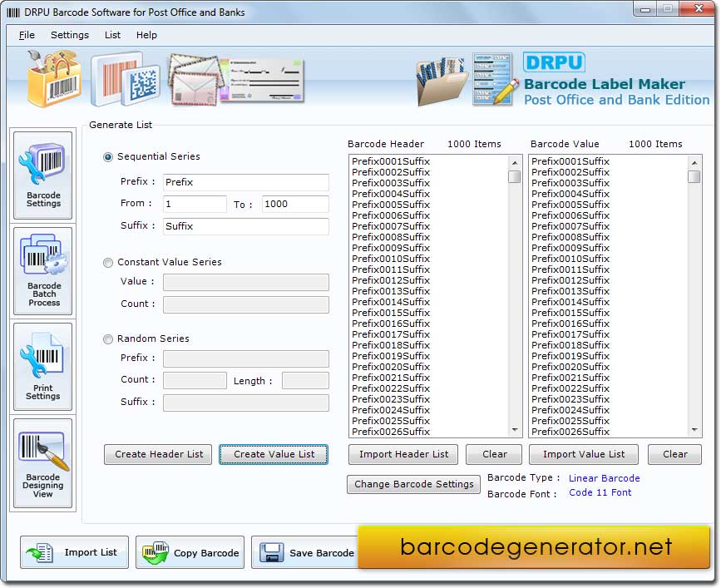Click the barcodegenerator.net banner
Viewport: 721px width, 588px height.
tap(535, 547)
